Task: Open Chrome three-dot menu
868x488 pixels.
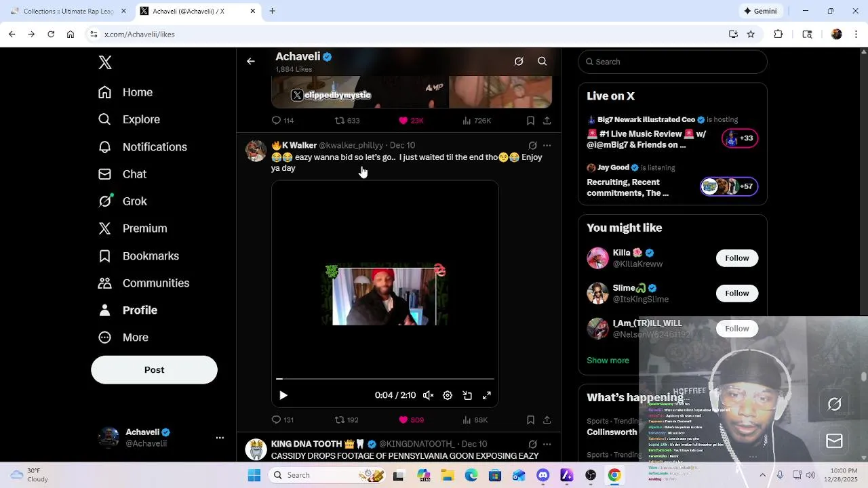Action: (x=854, y=34)
